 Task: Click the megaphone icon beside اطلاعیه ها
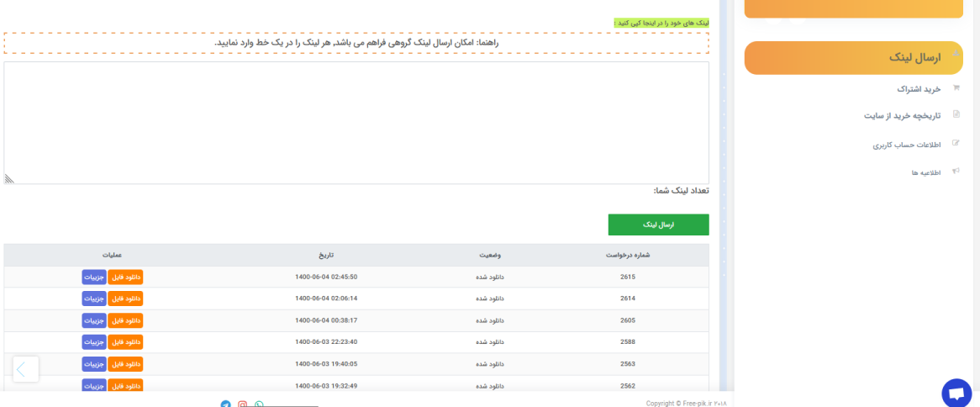(x=956, y=171)
